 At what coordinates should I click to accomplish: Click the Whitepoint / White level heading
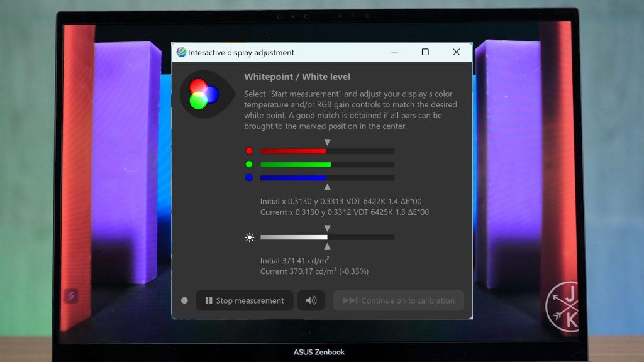pyautogui.click(x=297, y=77)
